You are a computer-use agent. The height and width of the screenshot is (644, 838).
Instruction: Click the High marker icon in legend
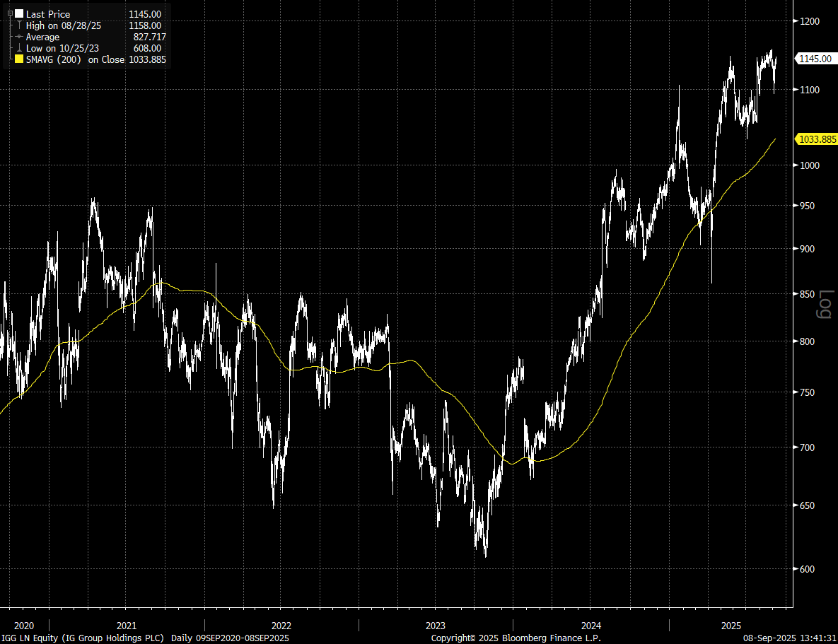(19, 25)
